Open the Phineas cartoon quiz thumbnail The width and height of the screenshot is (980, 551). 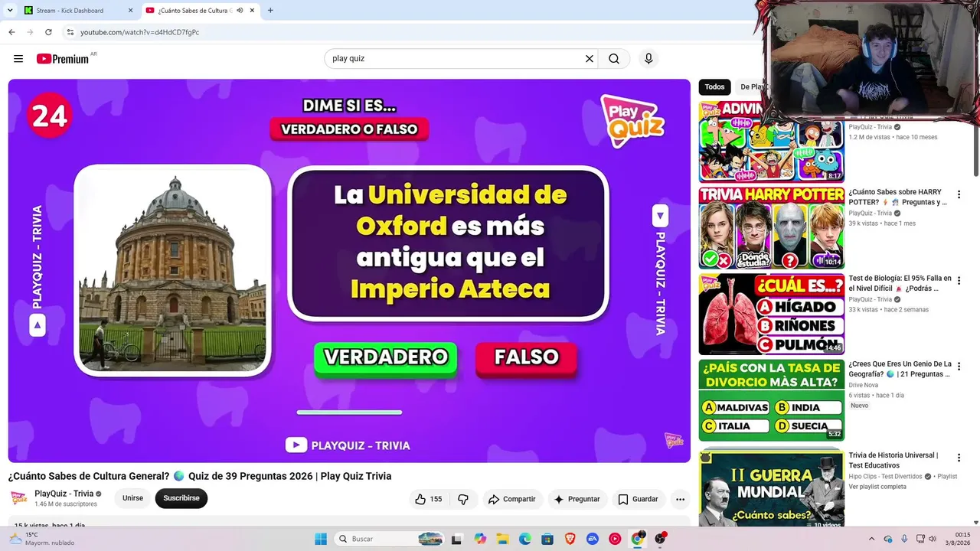(x=772, y=142)
